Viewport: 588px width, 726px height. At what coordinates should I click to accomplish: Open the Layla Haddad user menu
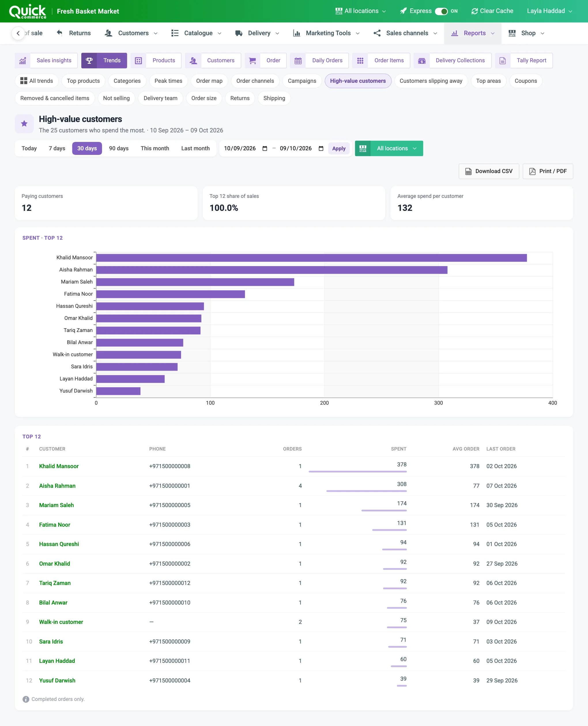coord(549,11)
